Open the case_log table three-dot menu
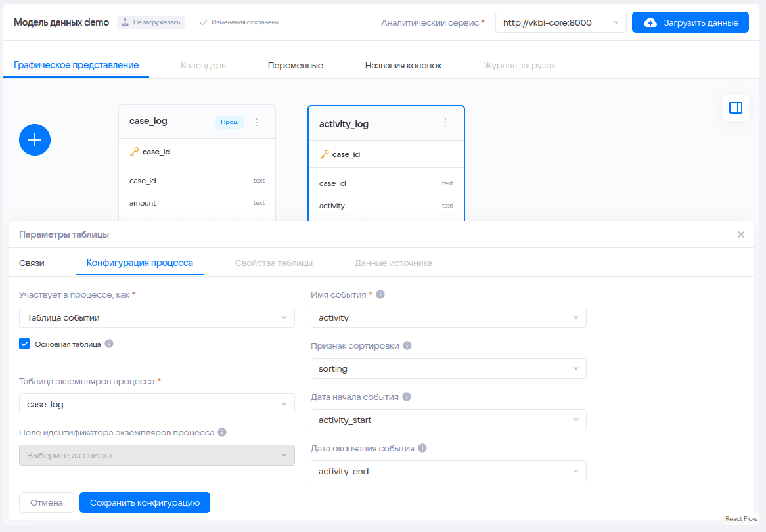This screenshot has width=766, height=532. click(x=256, y=122)
